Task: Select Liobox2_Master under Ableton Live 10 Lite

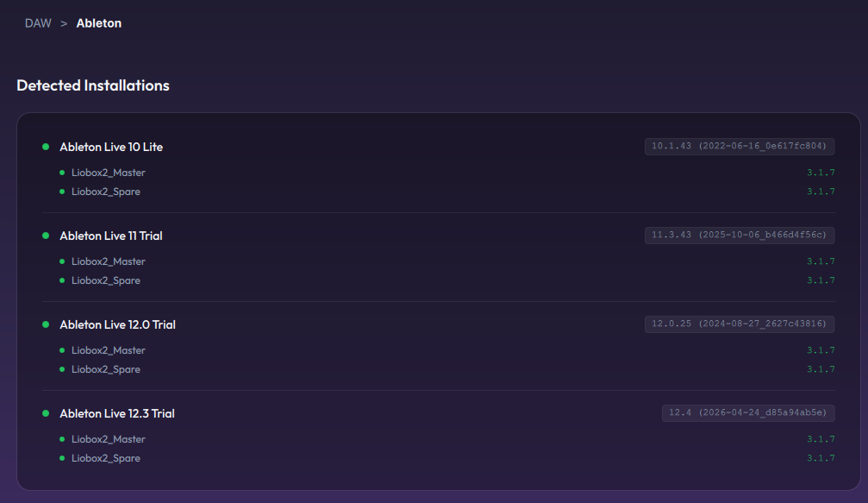Action: pos(108,173)
